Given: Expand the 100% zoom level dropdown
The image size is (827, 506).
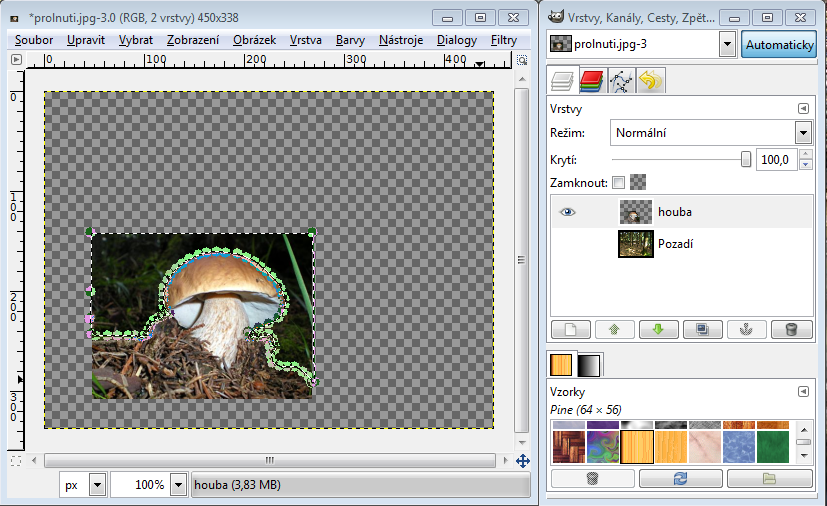Looking at the screenshot, I should (178, 485).
